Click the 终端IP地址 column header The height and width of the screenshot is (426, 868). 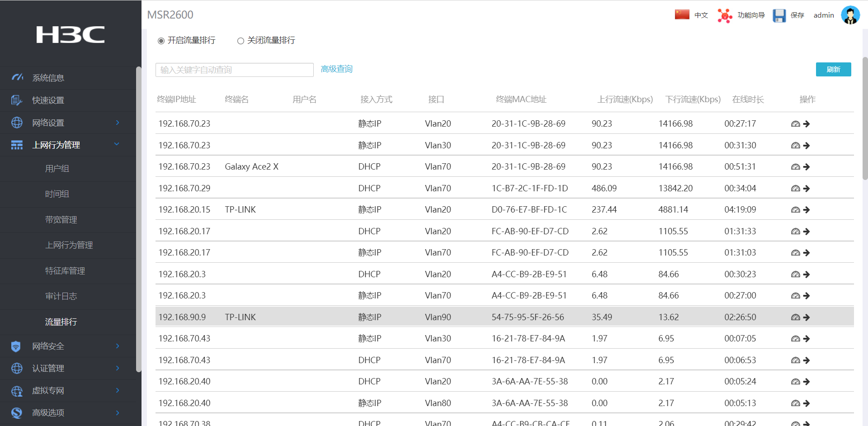click(177, 99)
